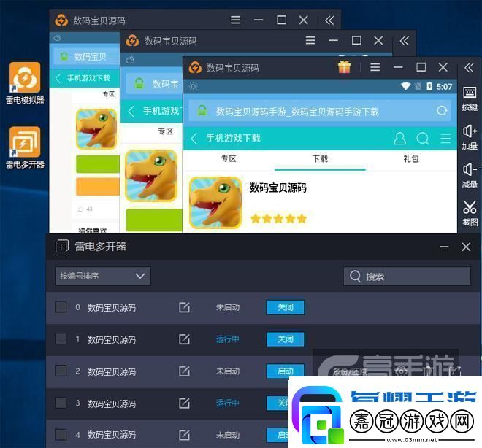Open the 雷电模拟器 desktop shortcut
The width and height of the screenshot is (482, 448).
coord(25,83)
